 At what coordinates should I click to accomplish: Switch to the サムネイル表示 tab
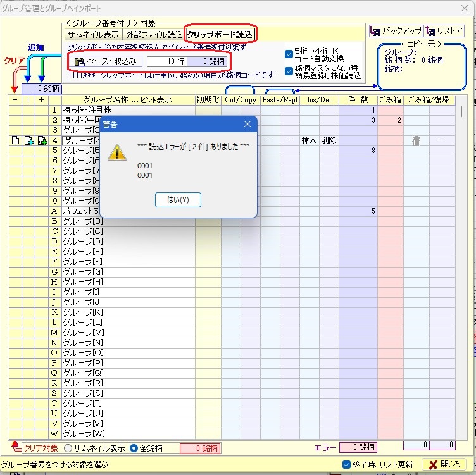93,35
